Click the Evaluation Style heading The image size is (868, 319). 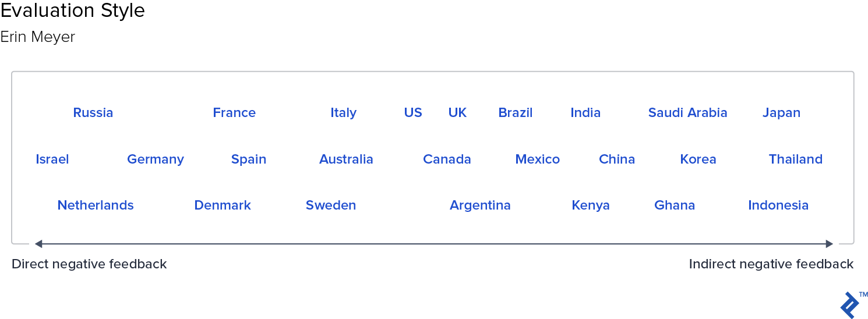tap(73, 10)
